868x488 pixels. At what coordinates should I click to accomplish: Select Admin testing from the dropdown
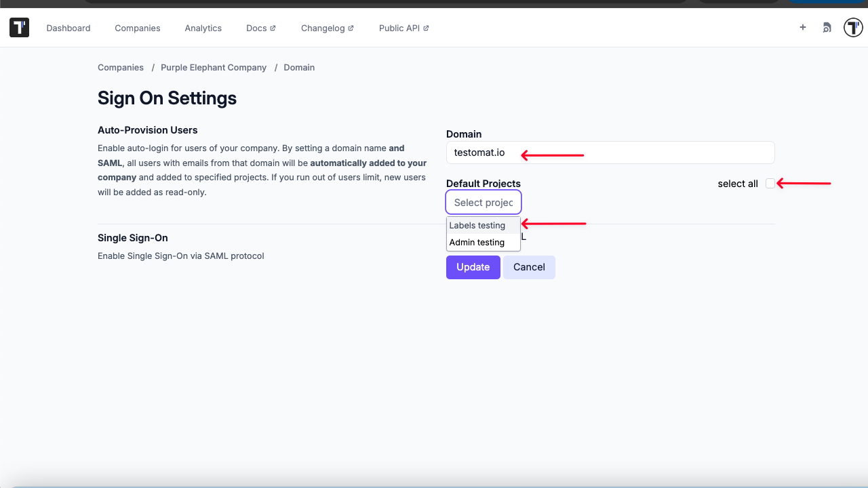[477, 242]
